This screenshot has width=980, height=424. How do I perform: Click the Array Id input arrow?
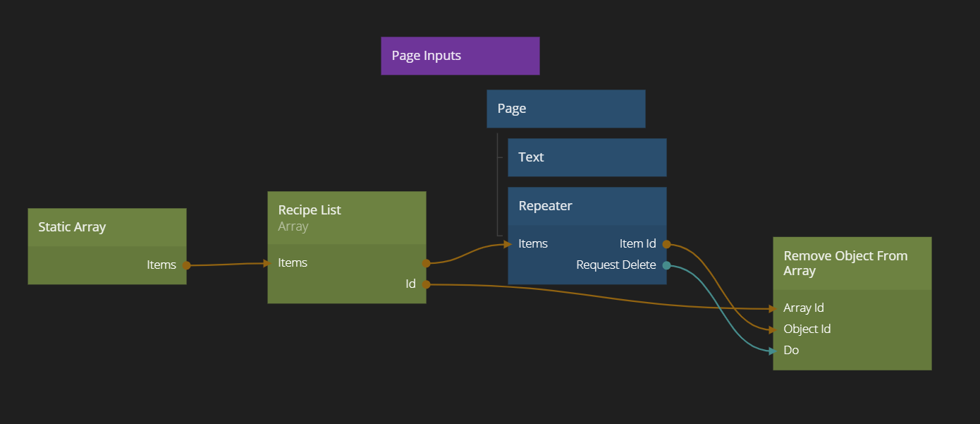tap(773, 308)
